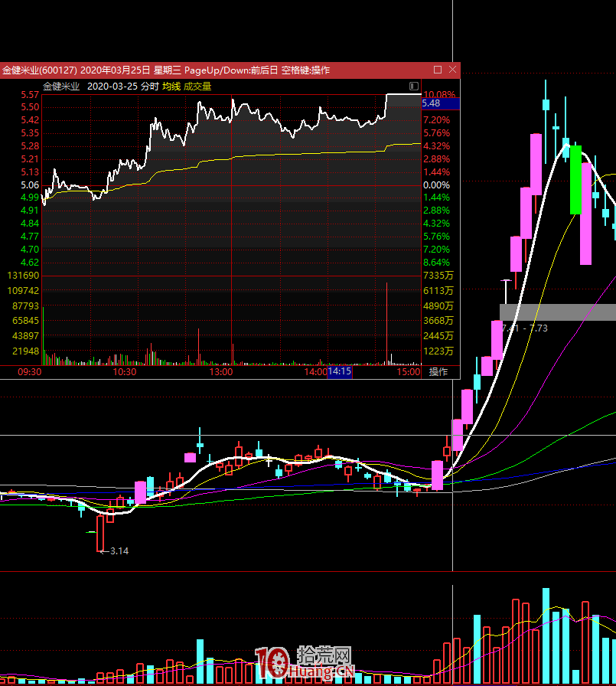Toggle the side panel icon in the intraday chart header

(x=413, y=87)
